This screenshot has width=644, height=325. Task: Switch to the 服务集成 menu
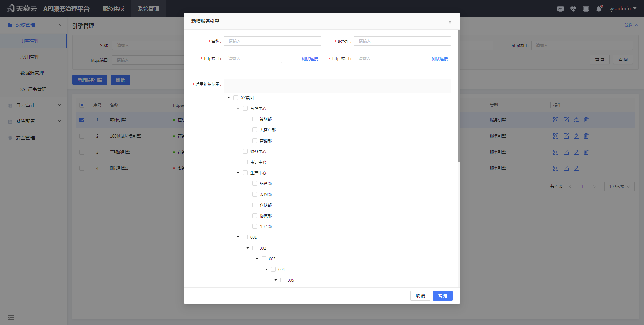[x=113, y=8]
